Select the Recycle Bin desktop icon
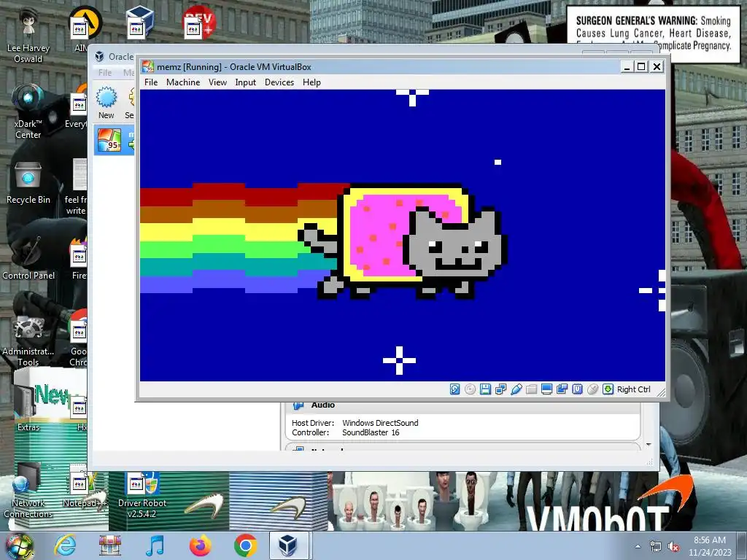The width and height of the screenshot is (747, 560). 28,183
